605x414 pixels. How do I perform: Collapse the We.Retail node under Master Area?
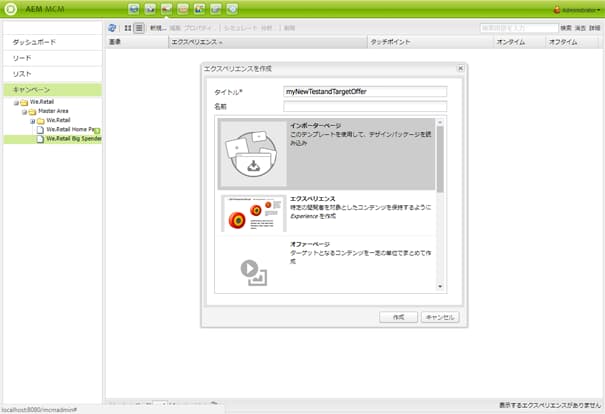click(33, 121)
